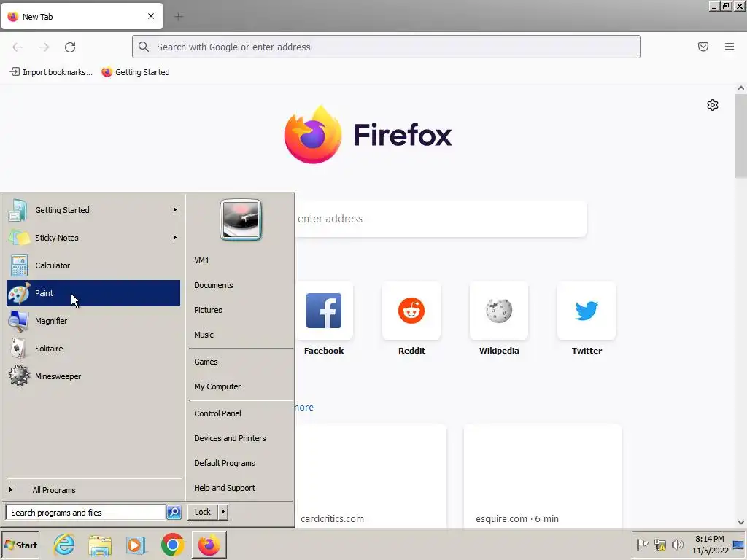Open Firefox application hamburger menu

pos(729,47)
